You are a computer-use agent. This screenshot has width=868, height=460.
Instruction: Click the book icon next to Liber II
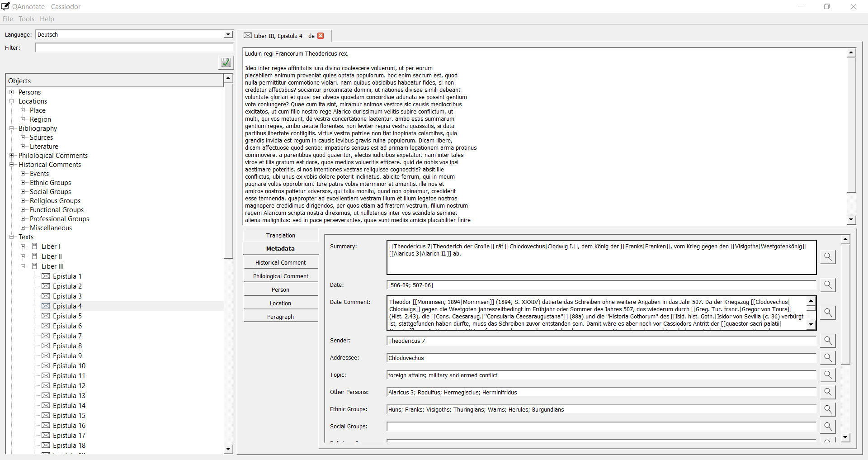click(x=34, y=256)
